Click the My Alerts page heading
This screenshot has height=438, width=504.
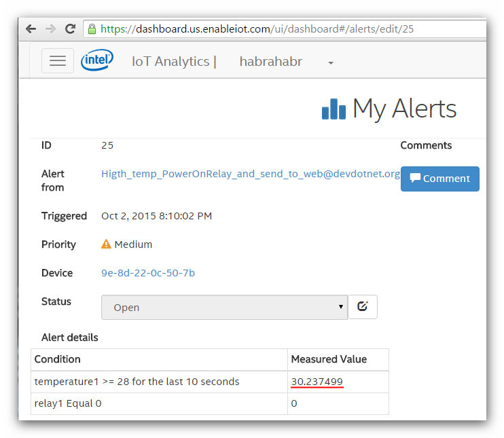(x=404, y=109)
